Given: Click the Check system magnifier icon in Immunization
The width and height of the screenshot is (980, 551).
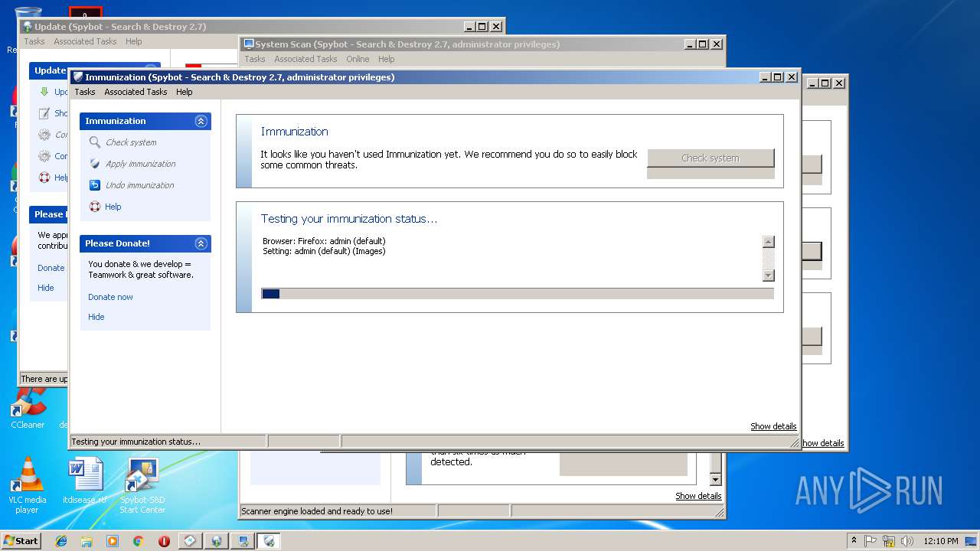Looking at the screenshot, I should 95,142.
